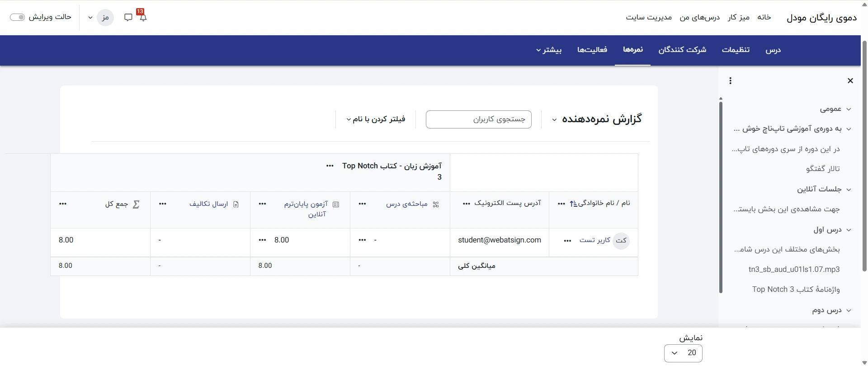Click the جستجوی کاربران search field

pos(479,119)
